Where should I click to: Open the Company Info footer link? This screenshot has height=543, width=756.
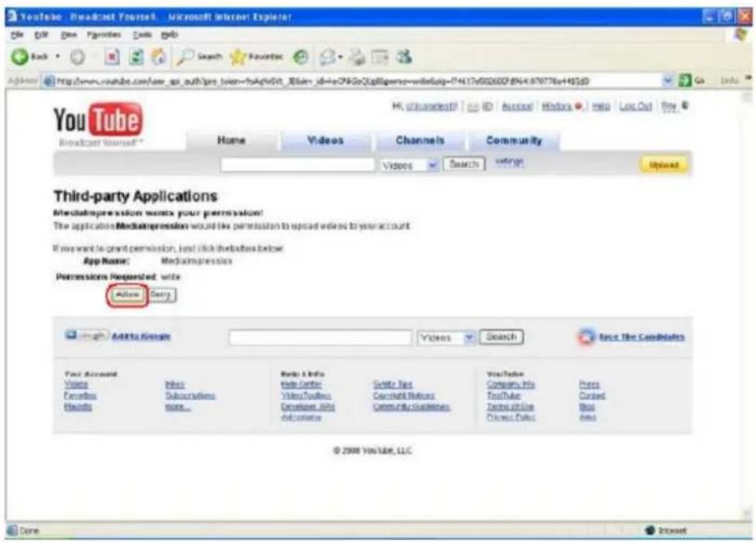[x=510, y=385]
